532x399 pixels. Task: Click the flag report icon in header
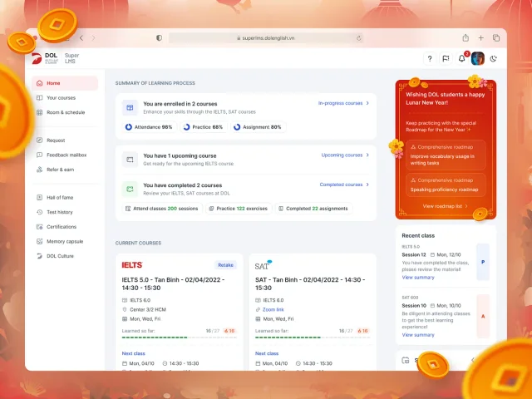446,59
